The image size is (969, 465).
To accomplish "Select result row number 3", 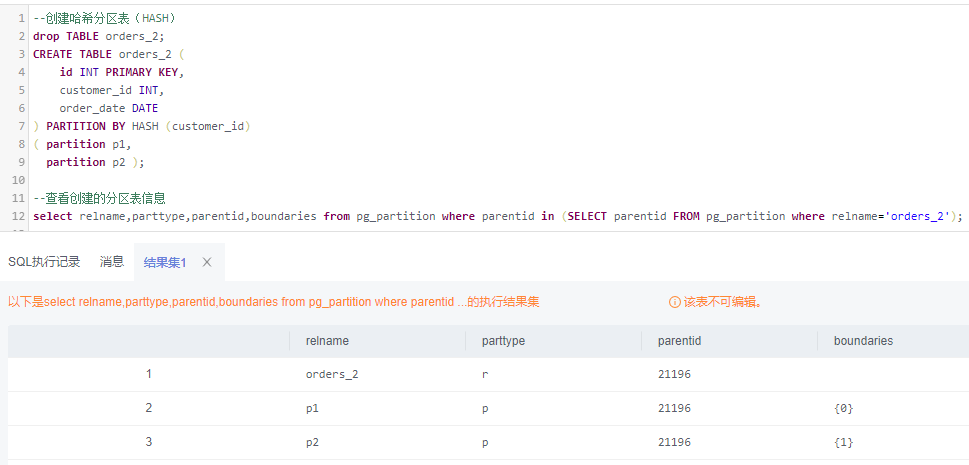I will tap(149, 442).
